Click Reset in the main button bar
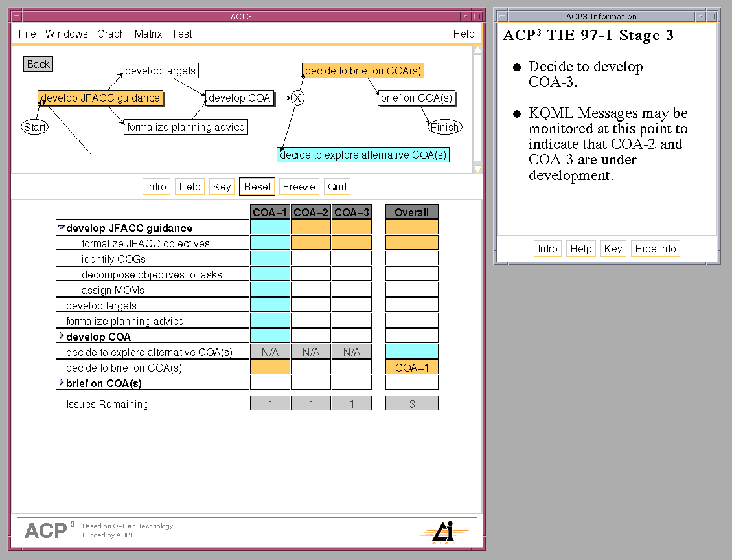The height and width of the screenshot is (560, 732). [257, 186]
